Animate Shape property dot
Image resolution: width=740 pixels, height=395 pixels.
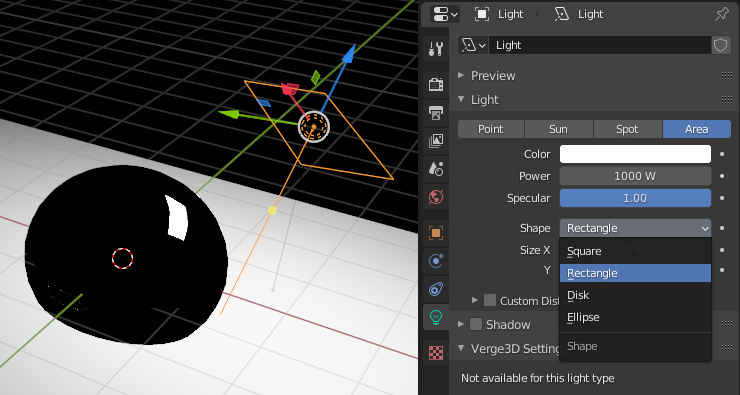(722, 228)
